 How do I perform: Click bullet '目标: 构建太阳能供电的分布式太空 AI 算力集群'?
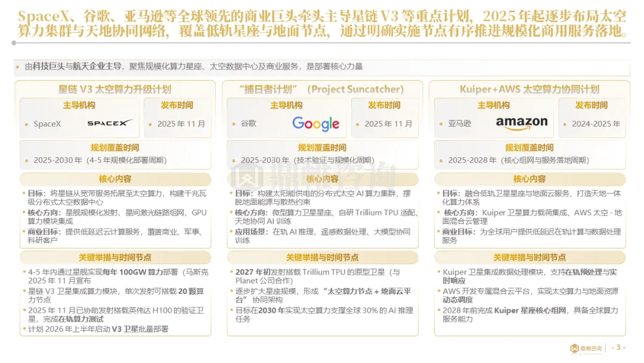point(323,198)
